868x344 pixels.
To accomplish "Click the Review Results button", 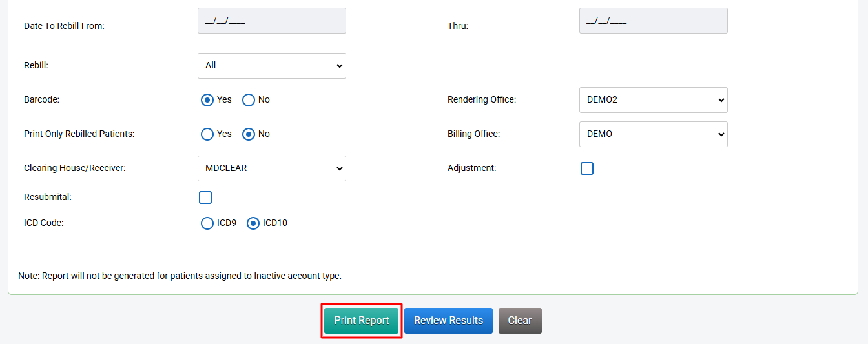I will click(448, 321).
